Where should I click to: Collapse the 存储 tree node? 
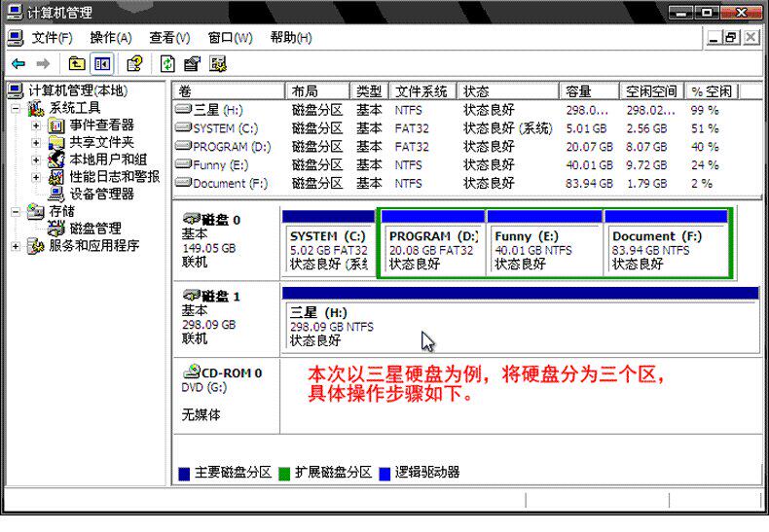[16, 212]
